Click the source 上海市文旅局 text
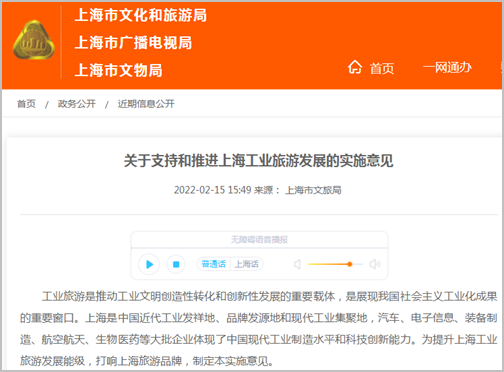The image size is (504, 372). point(313,190)
